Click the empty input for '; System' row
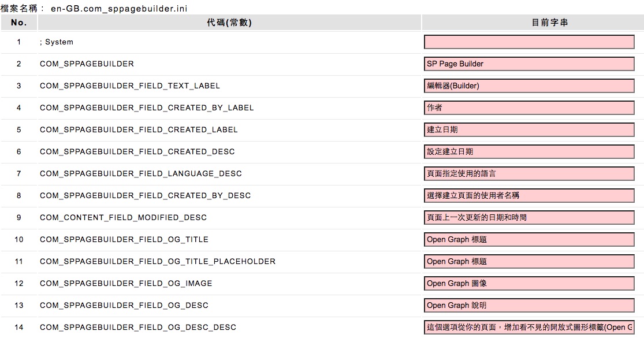The image size is (644, 338). [529, 42]
